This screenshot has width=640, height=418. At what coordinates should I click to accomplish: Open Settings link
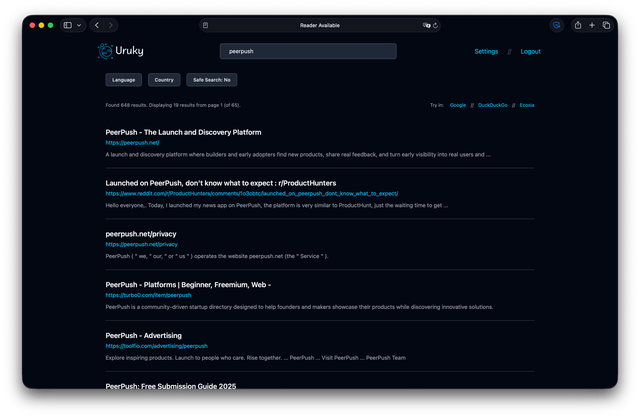486,51
